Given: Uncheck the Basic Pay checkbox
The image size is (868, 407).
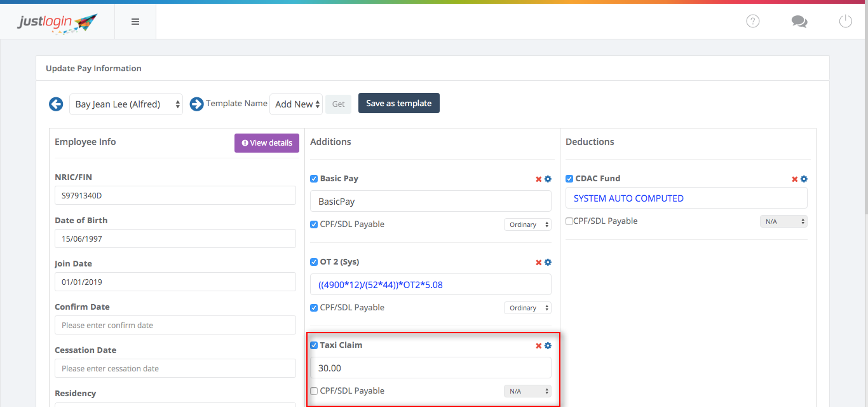Looking at the screenshot, I should point(314,179).
